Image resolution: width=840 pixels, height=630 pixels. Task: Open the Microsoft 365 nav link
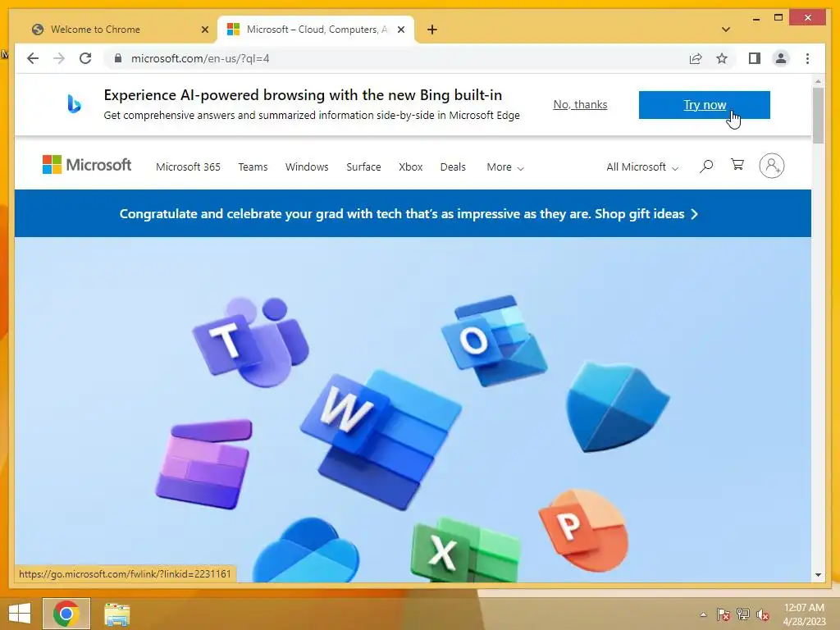point(188,167)
